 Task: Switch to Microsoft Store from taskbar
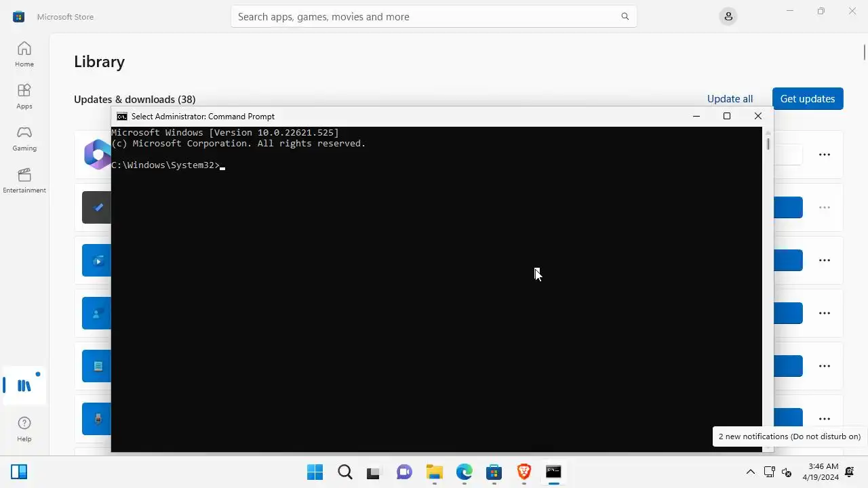[494, 472]
